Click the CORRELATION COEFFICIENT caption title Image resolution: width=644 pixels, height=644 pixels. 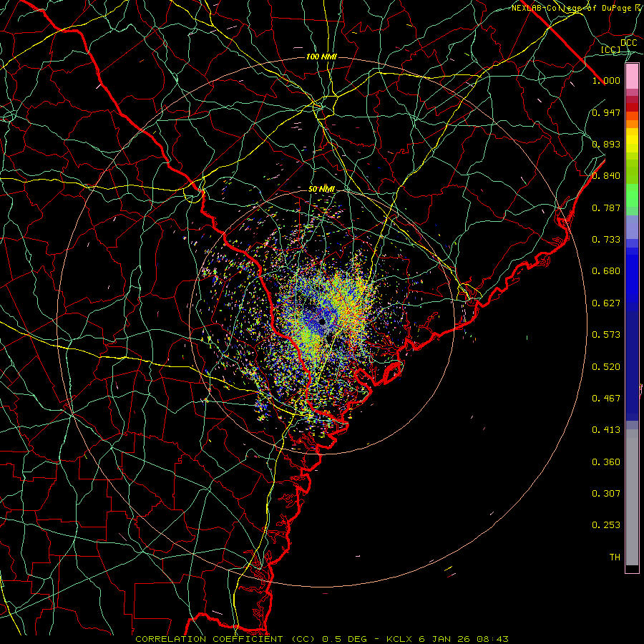click(x=209, y=639)
